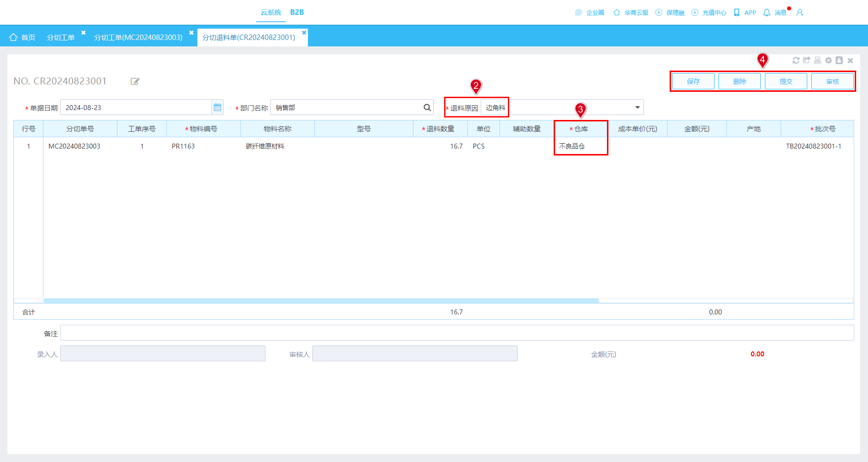Close the 分切退料单(CR20240823001) tab
The height and width of the screenshot is (462, 868).
pos(304,33)
